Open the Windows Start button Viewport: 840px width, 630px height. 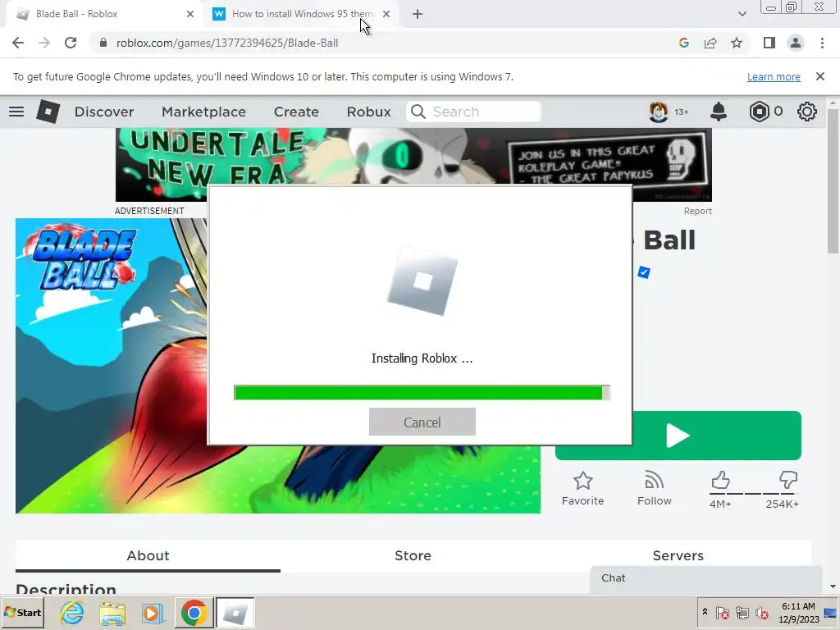pos(22,612)
